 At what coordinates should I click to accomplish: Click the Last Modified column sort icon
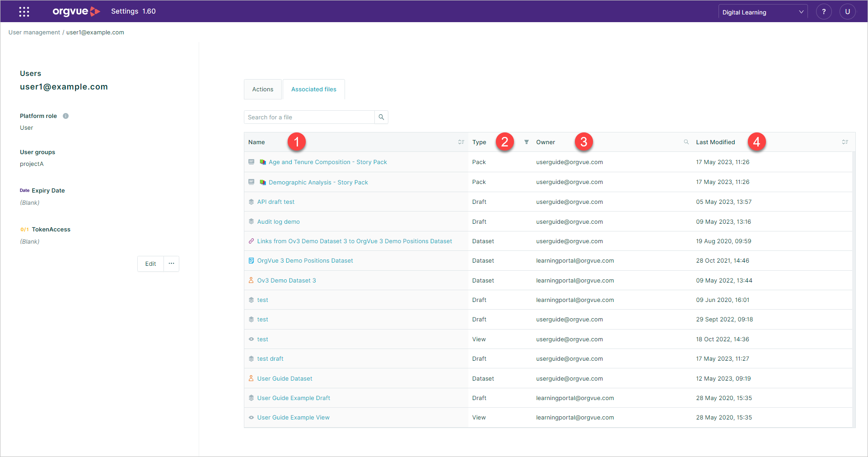pyautogui.click(x=845, y=142)
